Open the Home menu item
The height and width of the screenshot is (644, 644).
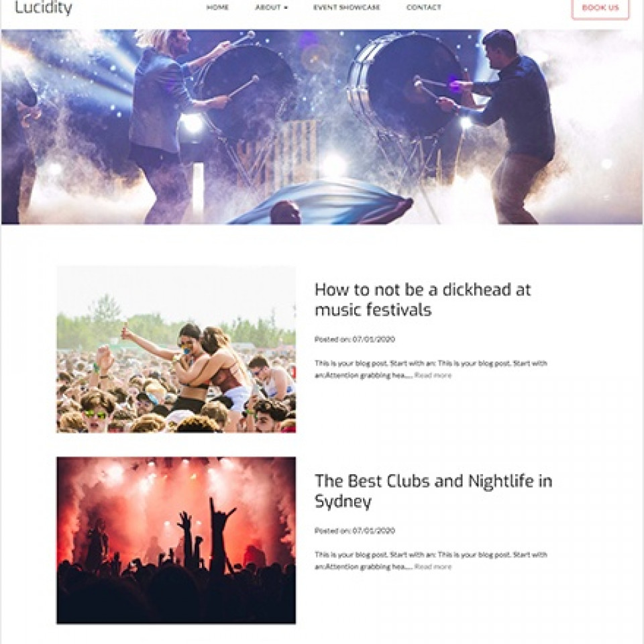click(217, 7)
